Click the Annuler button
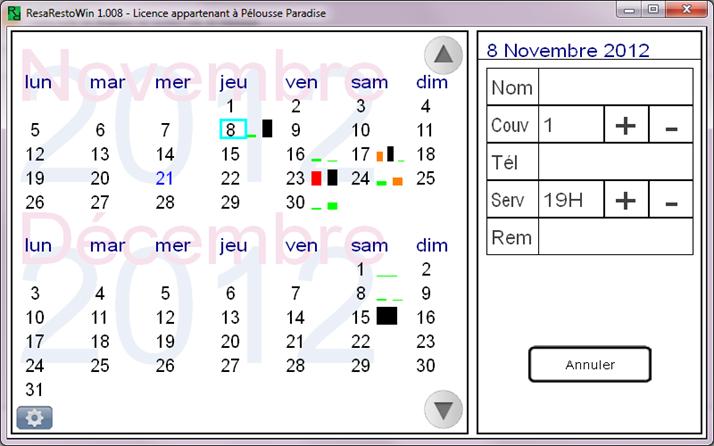Viewport: 714px width, 446px height. (590, 364)
